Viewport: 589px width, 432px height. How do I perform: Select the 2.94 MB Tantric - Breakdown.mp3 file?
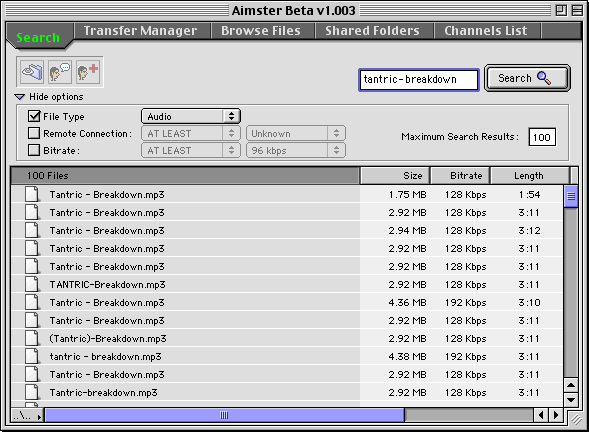coord(287,231)
